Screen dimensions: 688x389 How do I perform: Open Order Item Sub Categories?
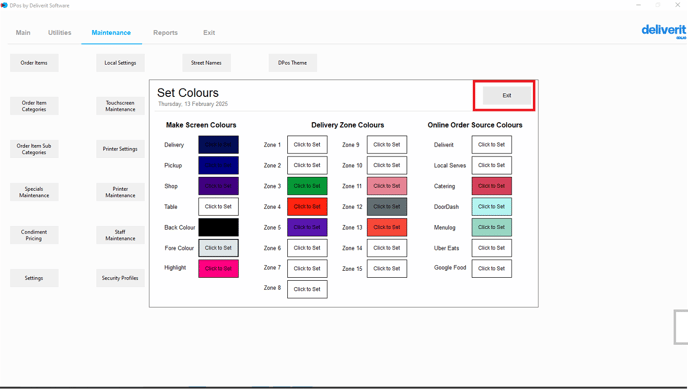[x=34, y=149]
